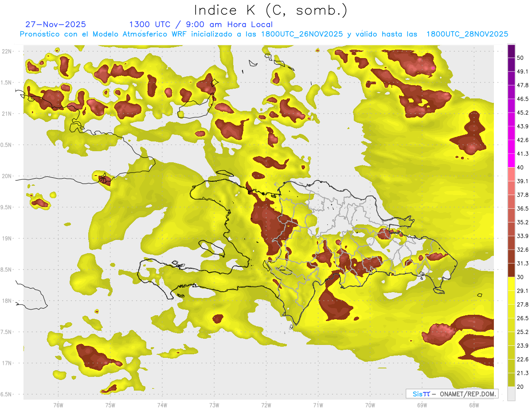Viewport: 532px width, 411px height.
Task: Click the legend value '35.2'
Action: [522, 222]
